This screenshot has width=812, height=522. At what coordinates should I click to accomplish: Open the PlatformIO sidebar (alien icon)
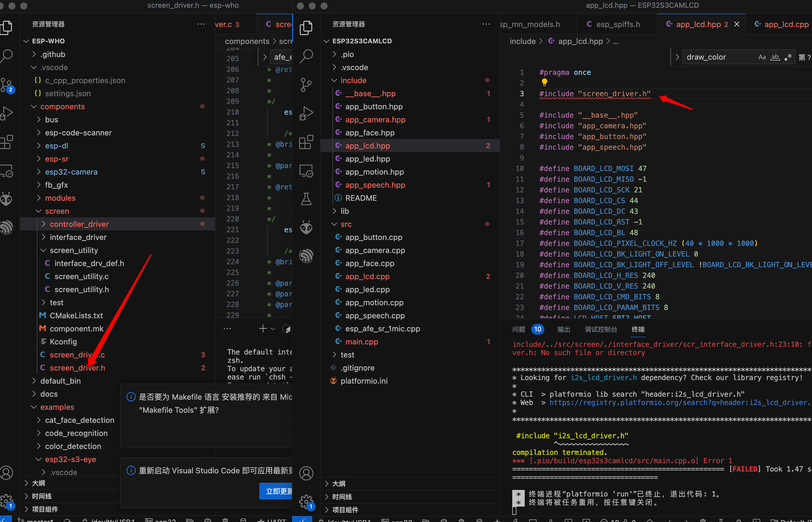click(x=307, y=228)
